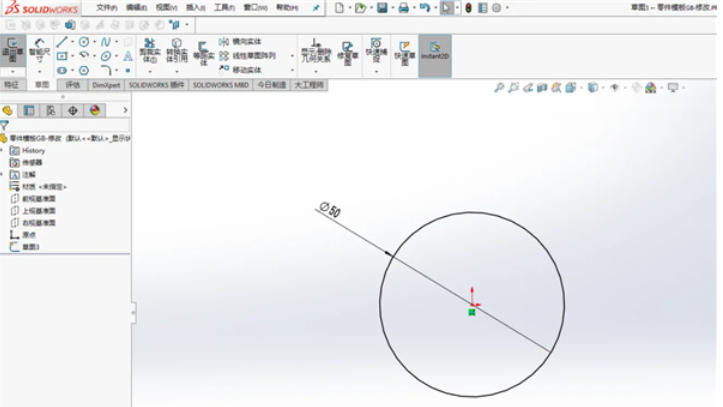Select the Line sketch tool
The width and height of the screenshot is (723, 407).
tap(62, 42)
